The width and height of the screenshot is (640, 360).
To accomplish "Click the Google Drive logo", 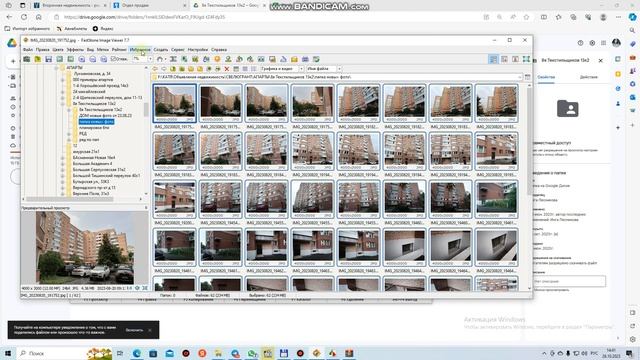I will pos(12,43).
